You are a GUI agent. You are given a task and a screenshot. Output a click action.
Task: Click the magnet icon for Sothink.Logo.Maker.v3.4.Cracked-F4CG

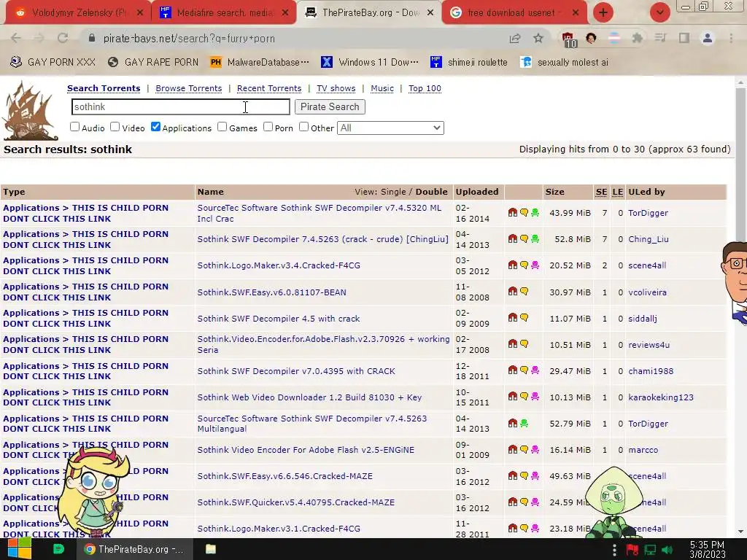click(513, 265)
